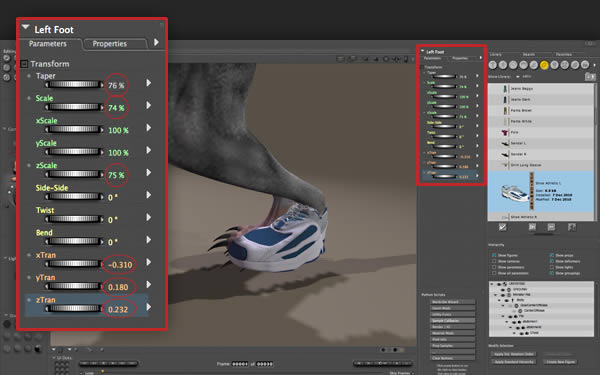Click the add-to-library icon below the list
The height and width of the screenshot is (375, 600).
(532, 227)
